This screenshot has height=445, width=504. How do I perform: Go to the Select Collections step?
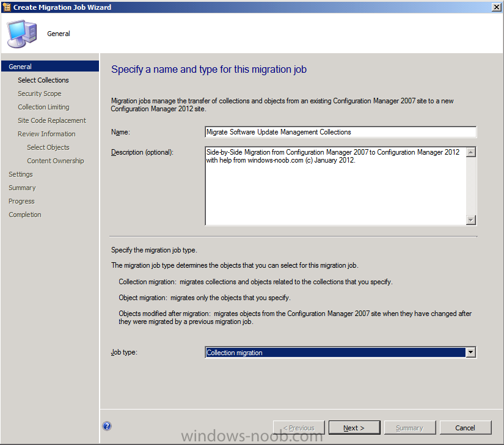43,80
